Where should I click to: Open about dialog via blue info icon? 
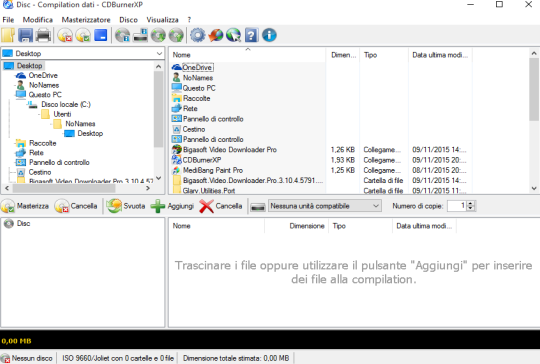[x=269, y=35]
